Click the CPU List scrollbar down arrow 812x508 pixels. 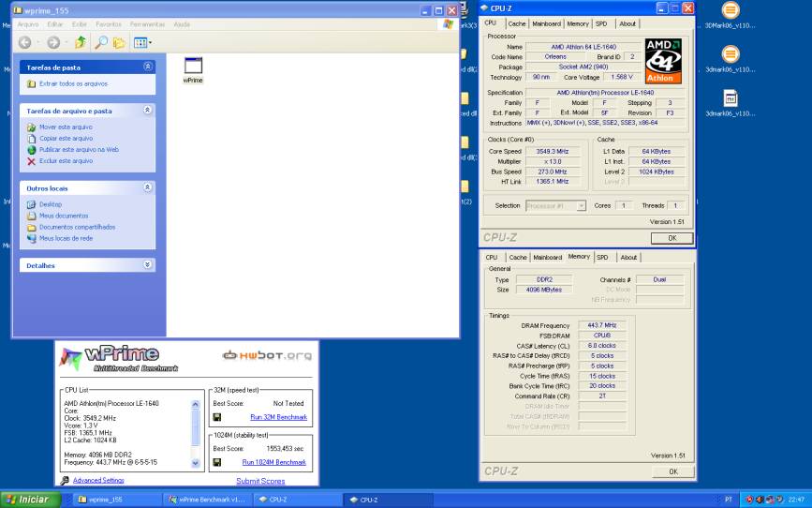click(195, 463)
